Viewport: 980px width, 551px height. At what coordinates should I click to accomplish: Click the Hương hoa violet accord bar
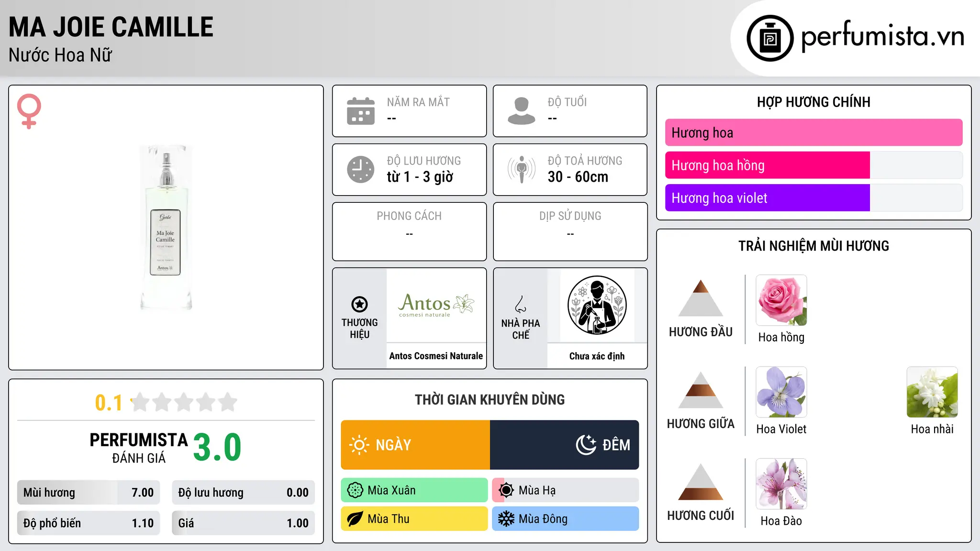coord(813,198)
